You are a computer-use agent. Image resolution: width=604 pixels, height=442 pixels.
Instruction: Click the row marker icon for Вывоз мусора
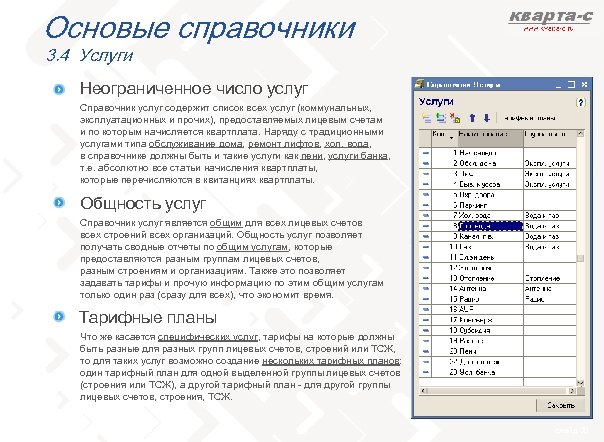pos(425,184)
